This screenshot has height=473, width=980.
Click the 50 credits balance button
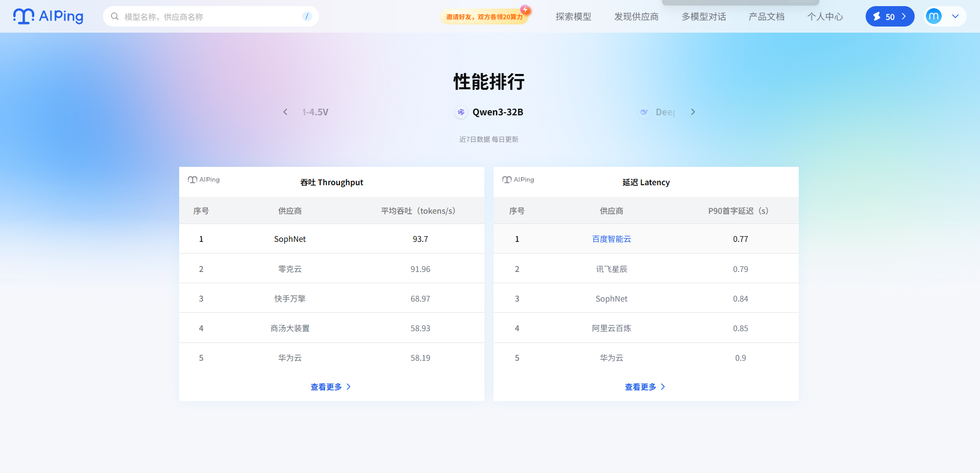890,16
